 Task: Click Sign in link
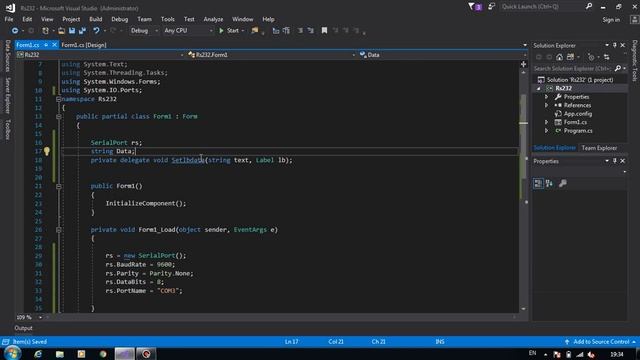(x=611, y=20)
